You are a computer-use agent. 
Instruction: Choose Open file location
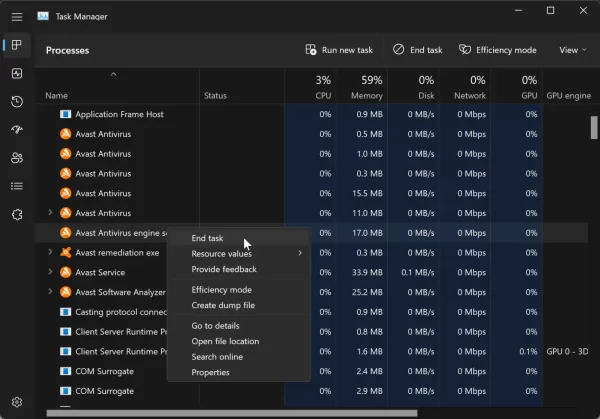tap(239, 341)
